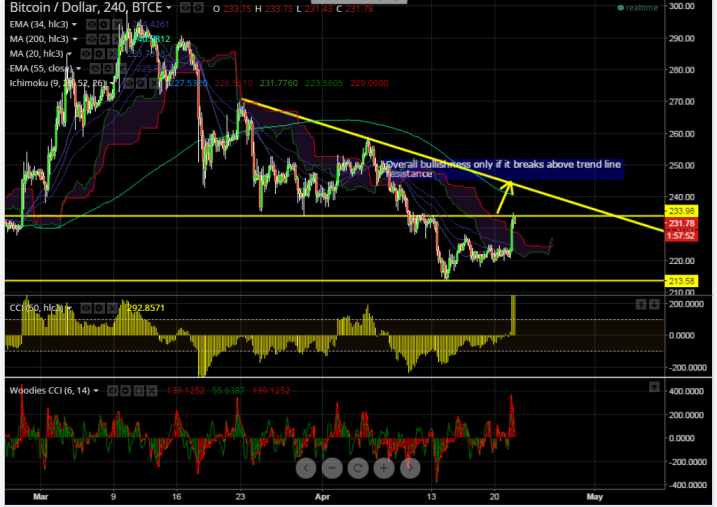Click the red 1:57:52 bar countdown label
The width and height of the screenshot is (717, 507).
coord(681,236)
